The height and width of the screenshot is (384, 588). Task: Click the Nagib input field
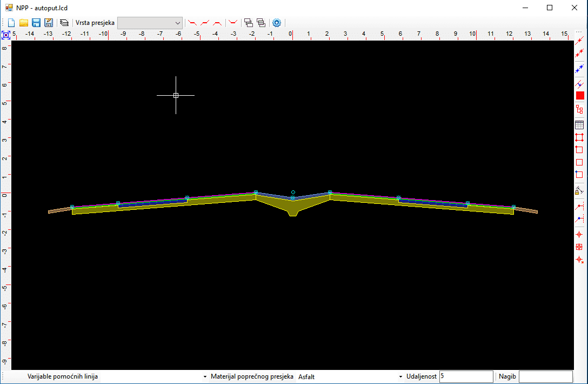[545, 376]
